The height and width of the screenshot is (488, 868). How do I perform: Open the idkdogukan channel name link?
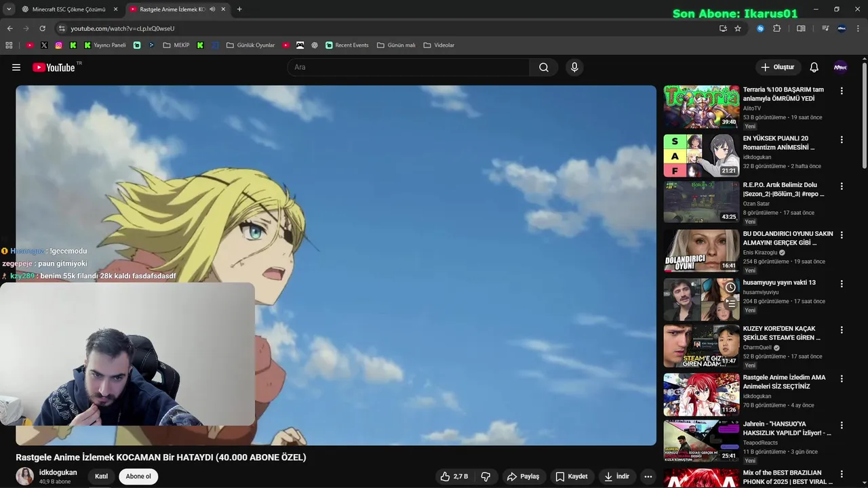pyautogui.click(x=58, y=472)
